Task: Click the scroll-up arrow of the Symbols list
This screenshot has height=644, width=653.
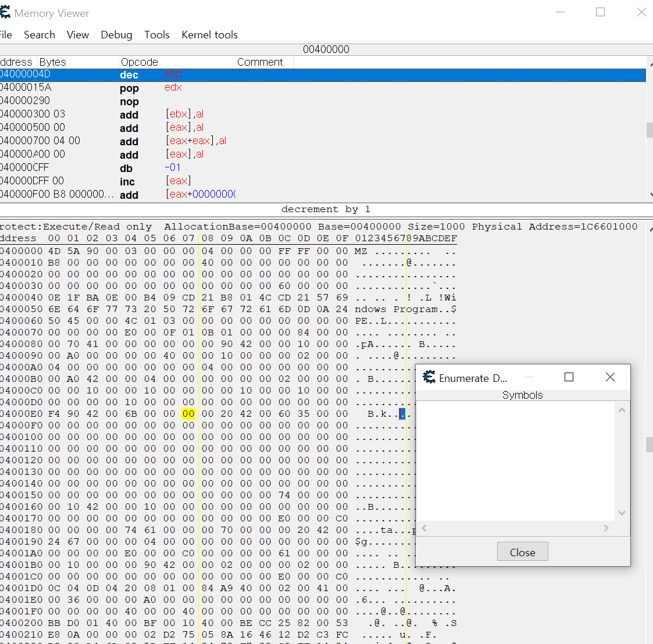Action: click(622, 410)
